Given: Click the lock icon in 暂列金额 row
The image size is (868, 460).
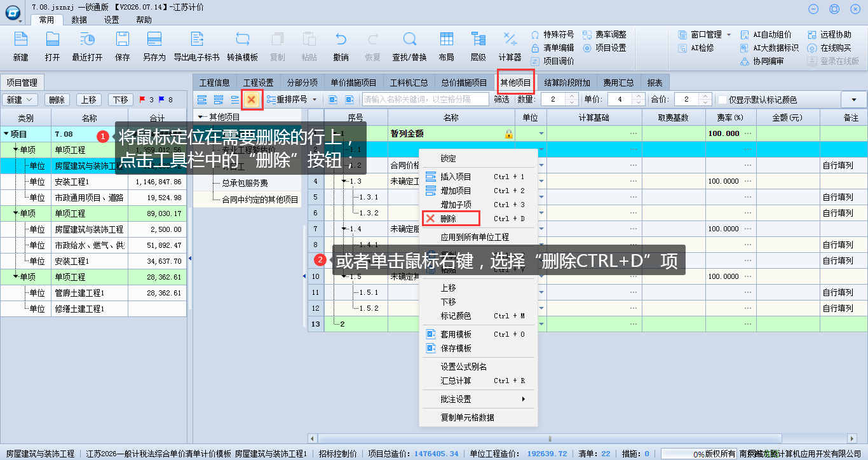Looking at the screenshot, I should click(508, 134).
